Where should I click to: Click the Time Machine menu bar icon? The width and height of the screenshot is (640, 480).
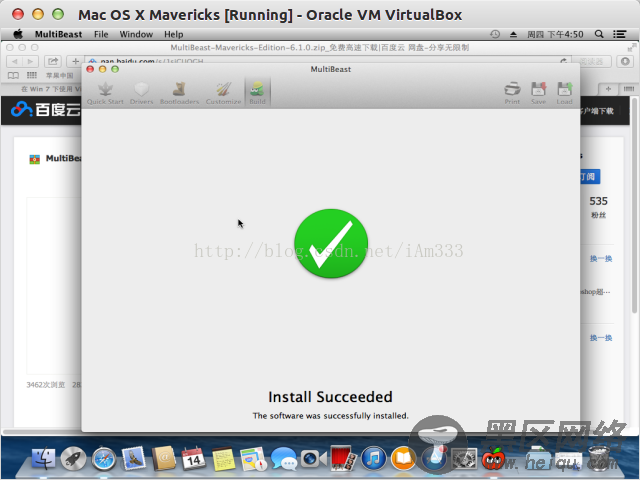pyautogui.click(x=495, y=34)
